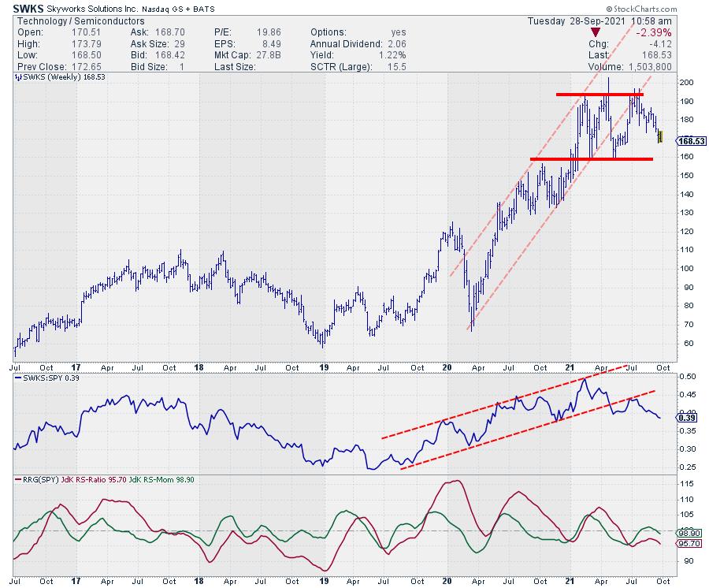
Task: Click the bar-chart icon beside SWKS (Weekly) legend
Action: [19, 77]
